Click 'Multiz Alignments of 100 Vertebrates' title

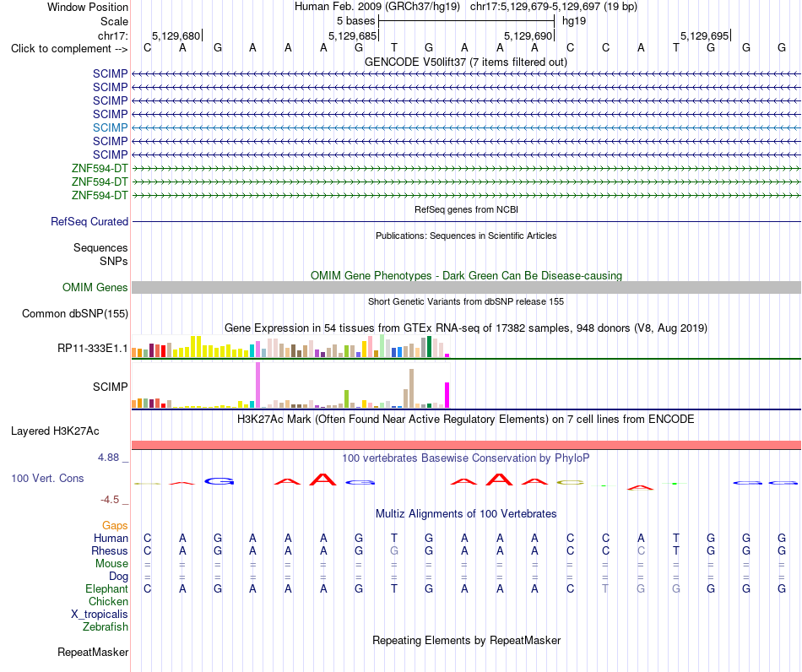point(466,514)
